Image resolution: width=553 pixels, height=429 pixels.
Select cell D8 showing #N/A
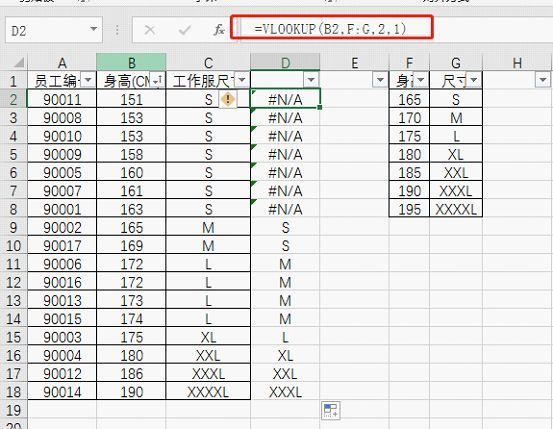[x=285, y=209]
